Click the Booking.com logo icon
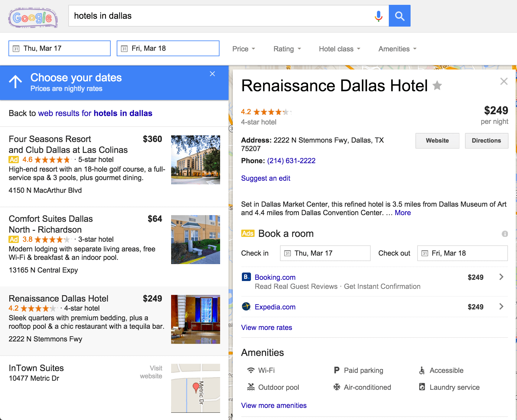Viewport: 517px width, 420px height. pyautogui.click(x=246, y=277)
